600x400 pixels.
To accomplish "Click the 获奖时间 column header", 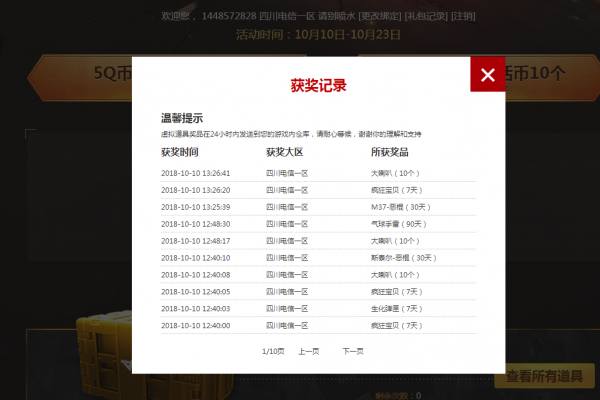I will coord(179,152).
